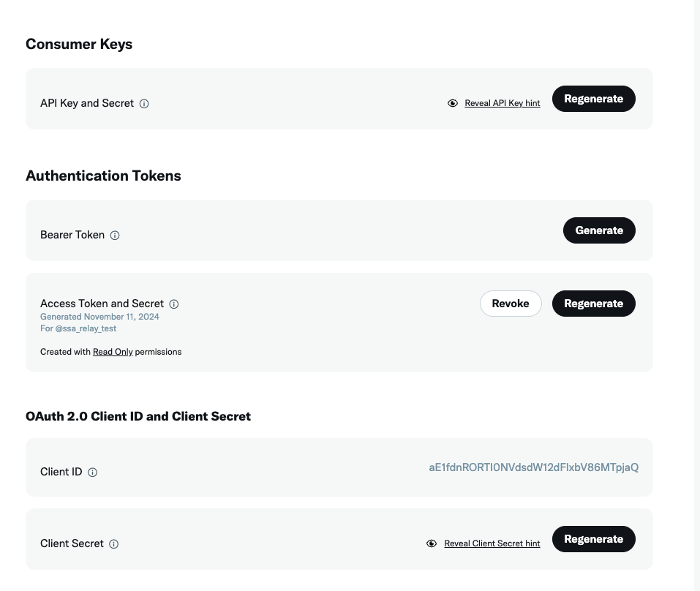Open the Read Only permissions link
Viewport: 700px width, 591px height.
(x=113, y=351)
